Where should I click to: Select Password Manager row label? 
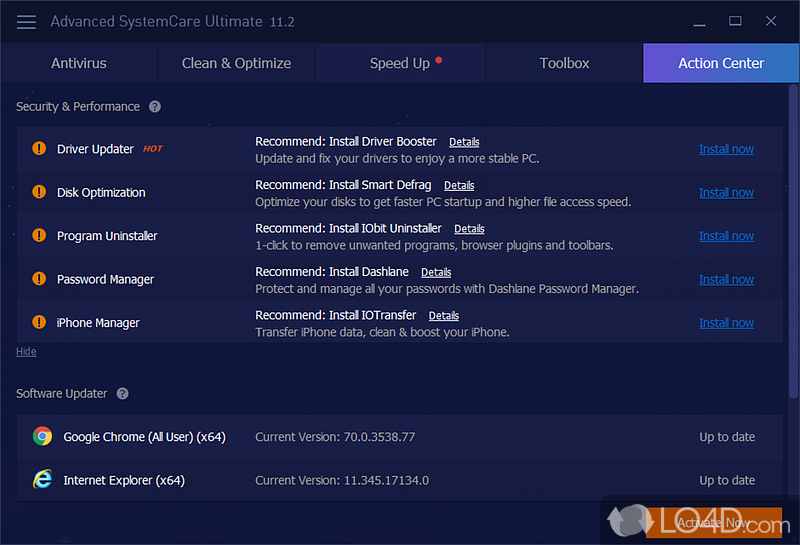105,279
